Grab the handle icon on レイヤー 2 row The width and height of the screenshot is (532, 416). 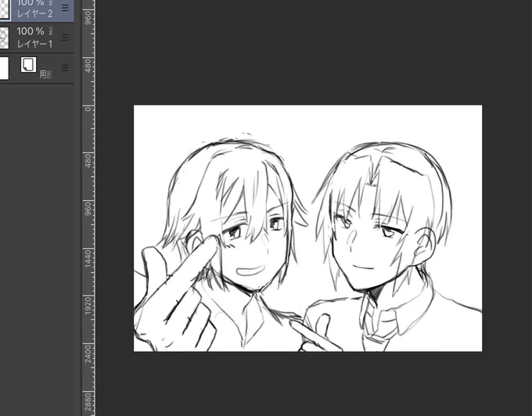pos(65,8)
